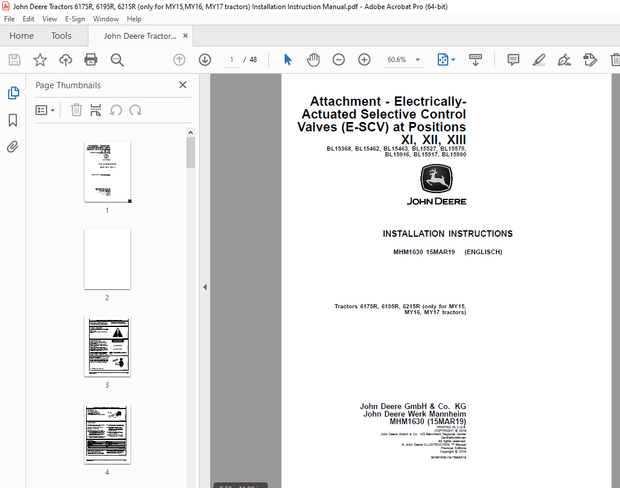Select blank page 2 thumbnail

point(107,259)
